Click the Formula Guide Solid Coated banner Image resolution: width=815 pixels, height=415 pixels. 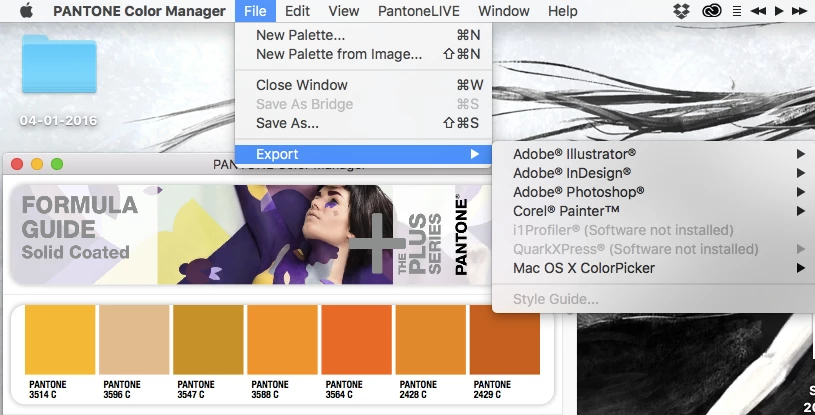point(251,235)
